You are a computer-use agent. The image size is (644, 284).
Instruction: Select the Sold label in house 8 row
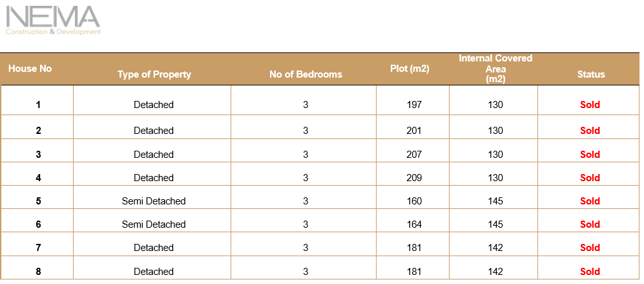(590, 272)
